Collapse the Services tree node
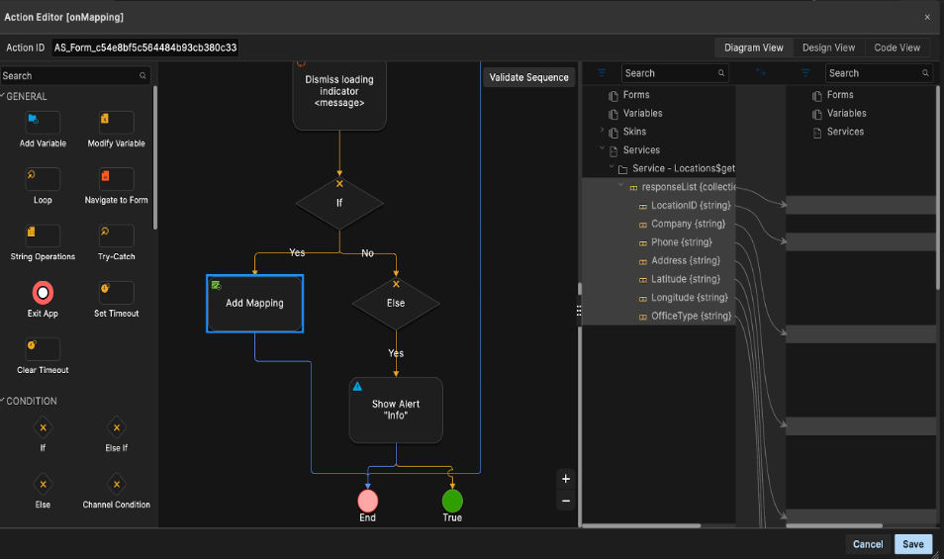 click(x=602, y=150)
